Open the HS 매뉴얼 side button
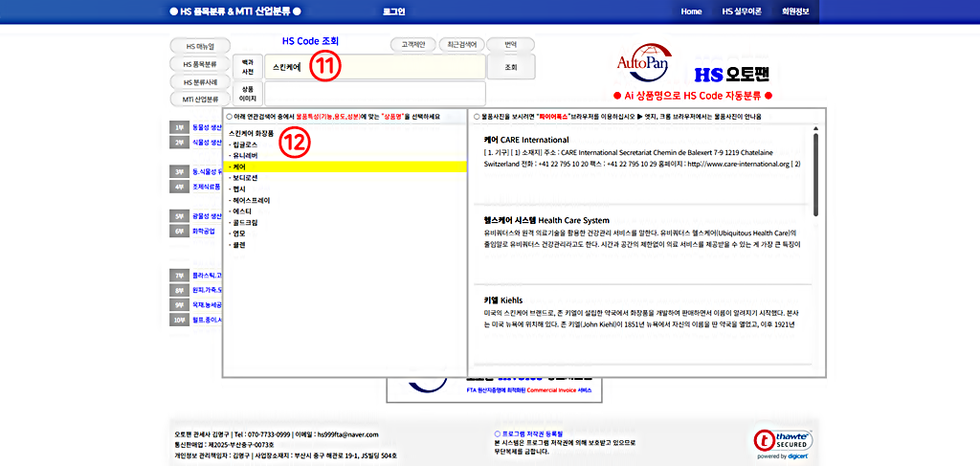This screenshot has height=466, width=980. (x=200, y=46)
